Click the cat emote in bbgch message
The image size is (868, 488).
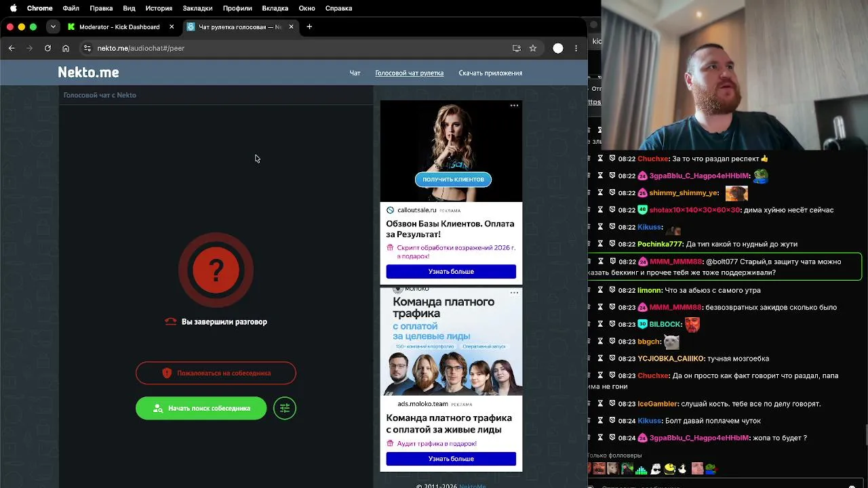[671, 342]
